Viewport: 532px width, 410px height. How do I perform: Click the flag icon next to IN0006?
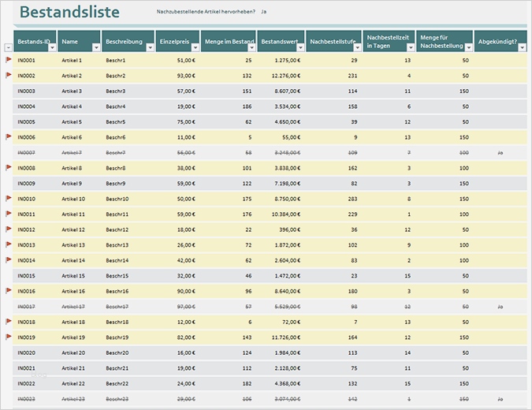click(9, 136)
